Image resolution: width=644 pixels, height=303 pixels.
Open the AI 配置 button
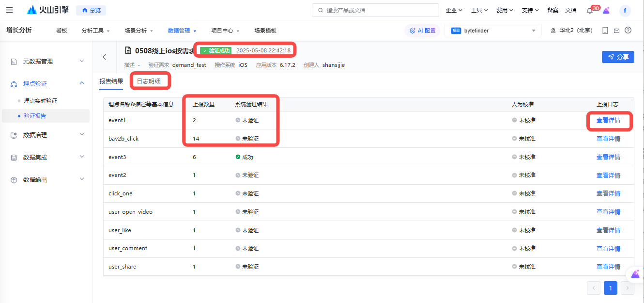(422, 31)
